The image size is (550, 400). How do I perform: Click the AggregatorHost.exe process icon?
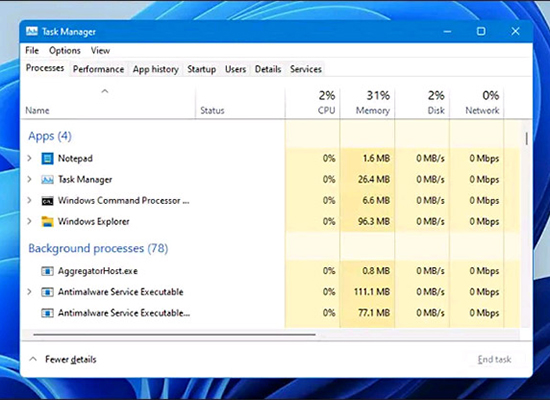[x=47, y=271]
